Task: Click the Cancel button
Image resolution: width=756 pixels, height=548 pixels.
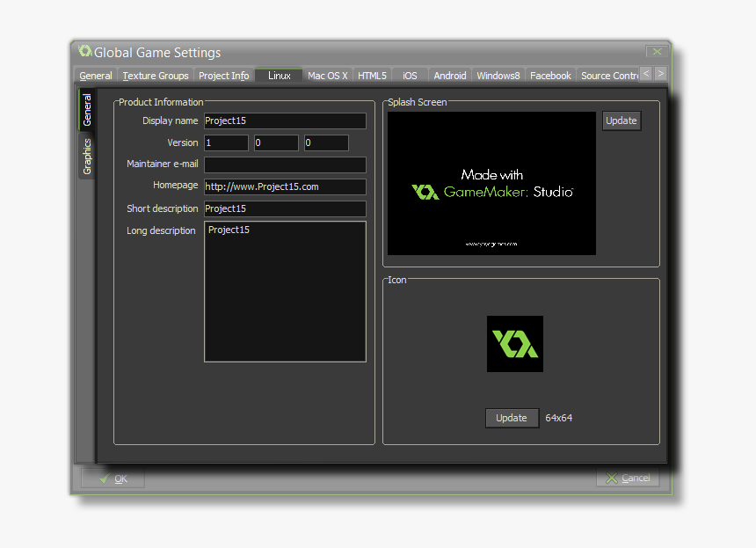Action: tap(628, 478)
